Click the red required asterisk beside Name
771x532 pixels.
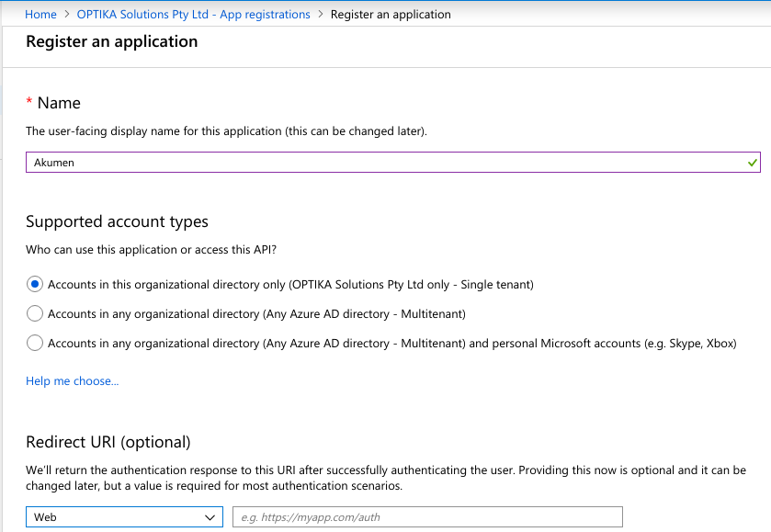(29, 103)
